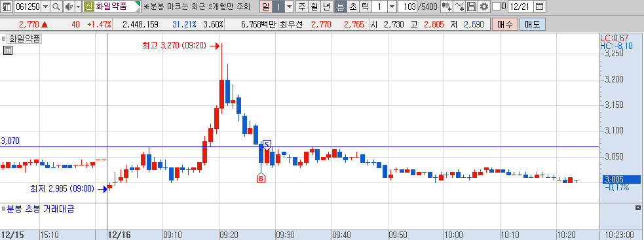
Task: Click the current price 2,770 text
Action: tap(29, 25)
